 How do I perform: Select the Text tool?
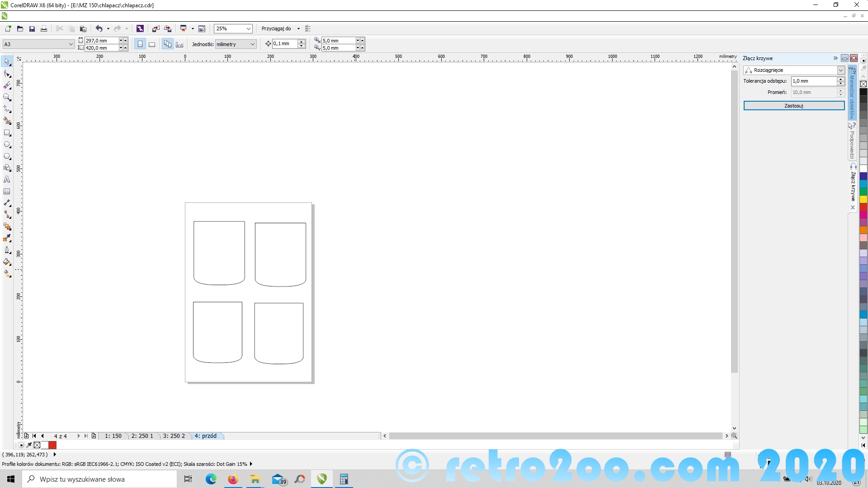7,180
